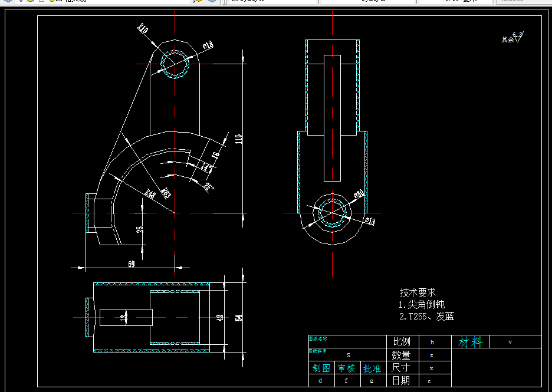This screenshot has height=392, width=552.
Task: Select the 审核 label in title block
Action: click(347, 368)
